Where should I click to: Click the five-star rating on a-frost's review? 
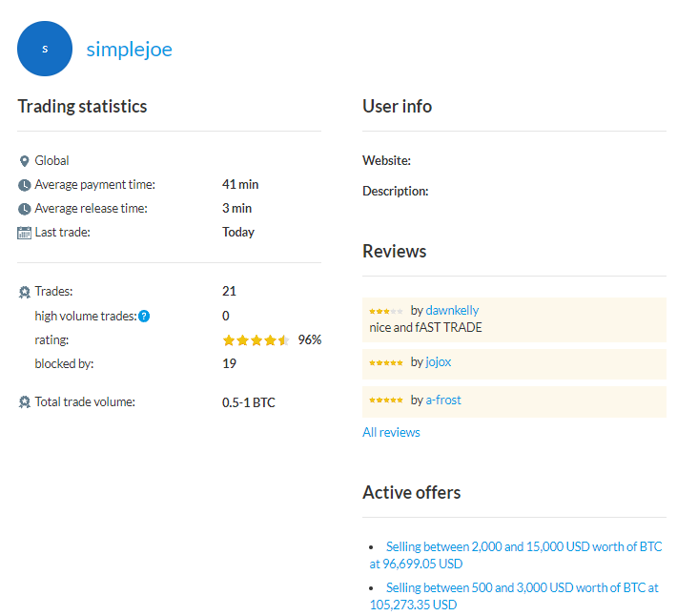click(x=386, y=400)
